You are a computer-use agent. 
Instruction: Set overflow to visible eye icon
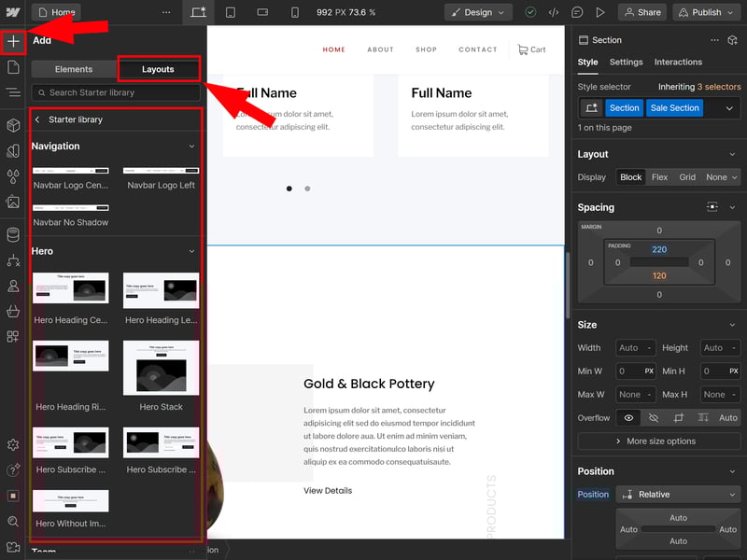click(628, 418)
